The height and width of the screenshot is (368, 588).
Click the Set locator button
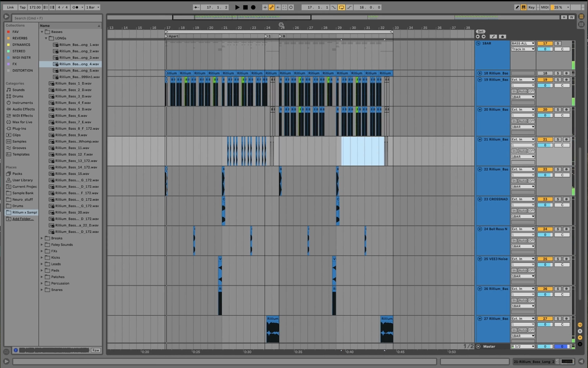click(480, 31)
